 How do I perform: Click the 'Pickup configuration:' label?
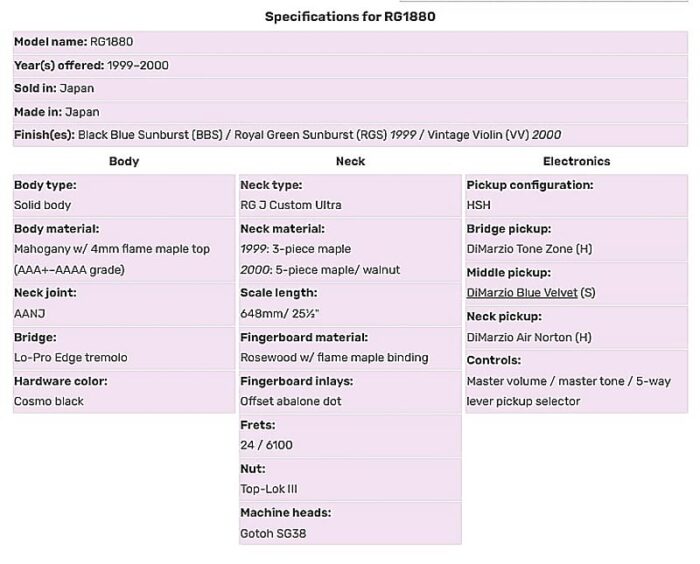pyautogui.click(x=530, y=185)
